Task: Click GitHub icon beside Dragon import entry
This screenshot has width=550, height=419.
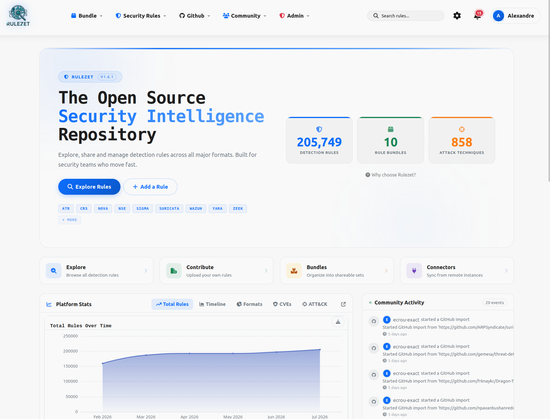Action: click(374, 375)
